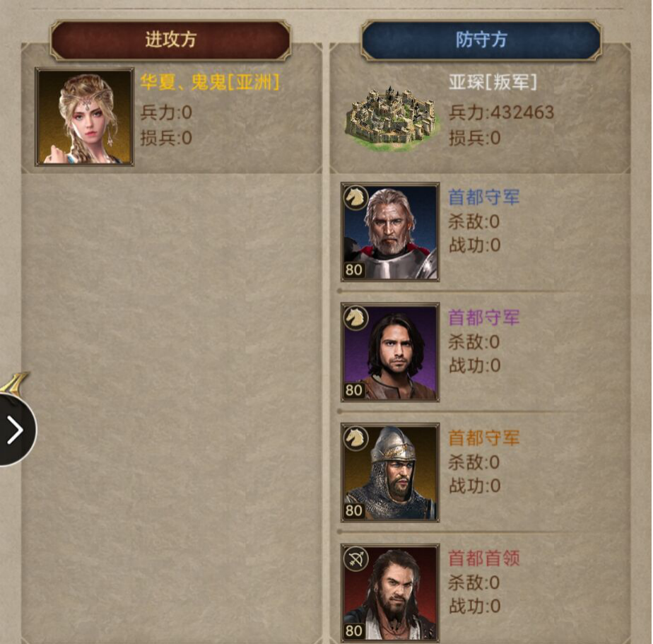This screenshot has width=653, height=644.
Task: Click the orange 首都守军 label
Action: click(484, 438)
